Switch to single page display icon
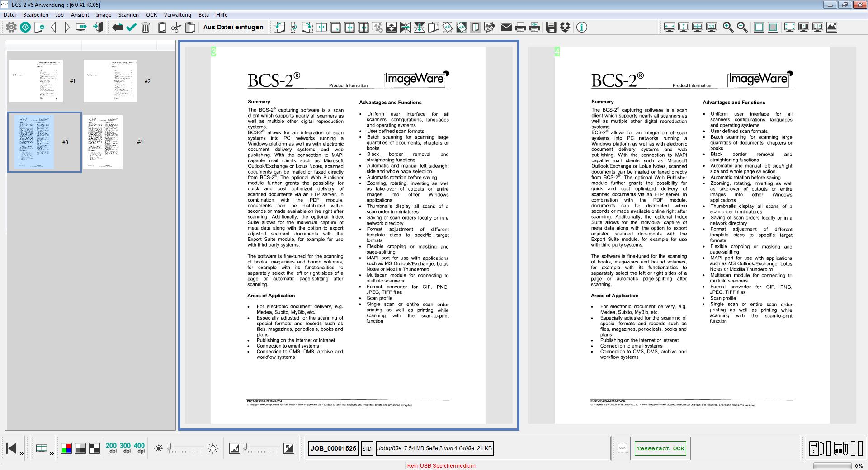868x470 pixels. [803, 27]
